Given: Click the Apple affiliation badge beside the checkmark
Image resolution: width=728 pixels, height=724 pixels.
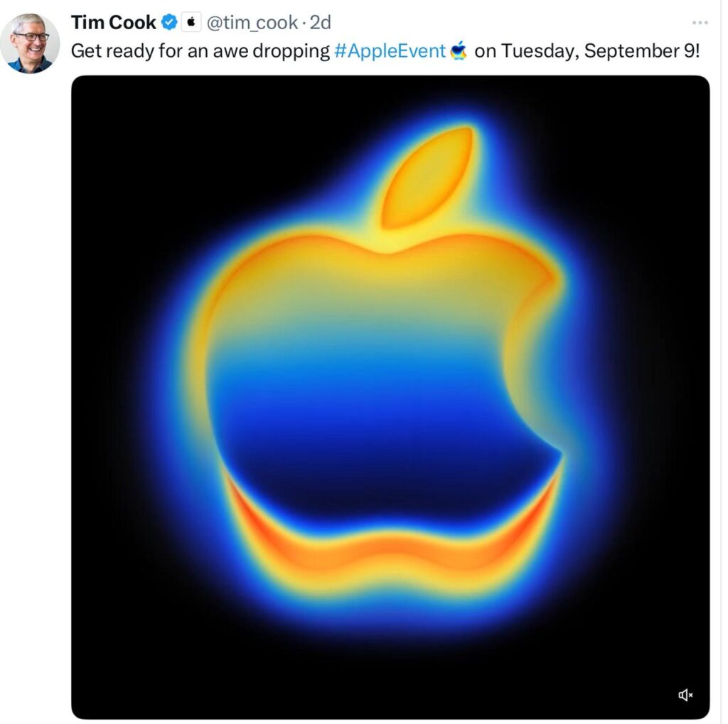Looking at the screenshot, I should 193,22.
